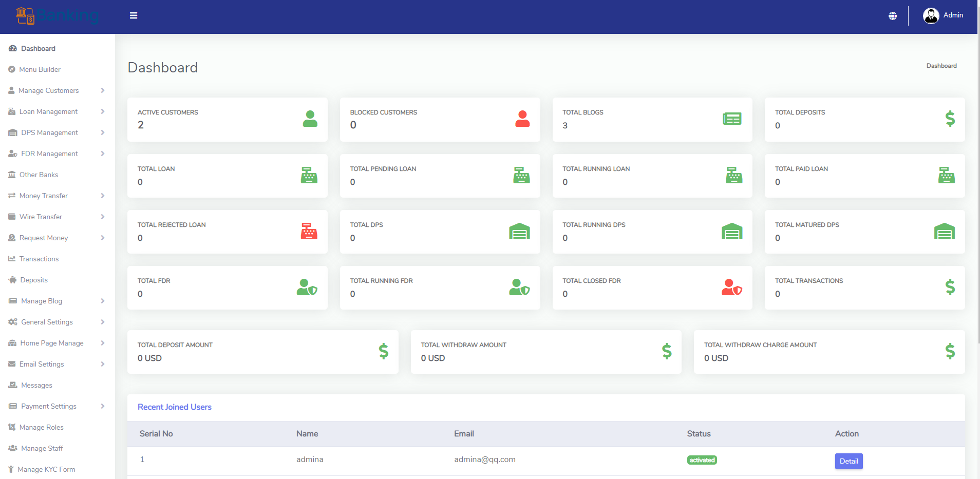This screenshot has height=479, width=980.
Task: Click the Admin profile avatar
Action: (931, 16)
